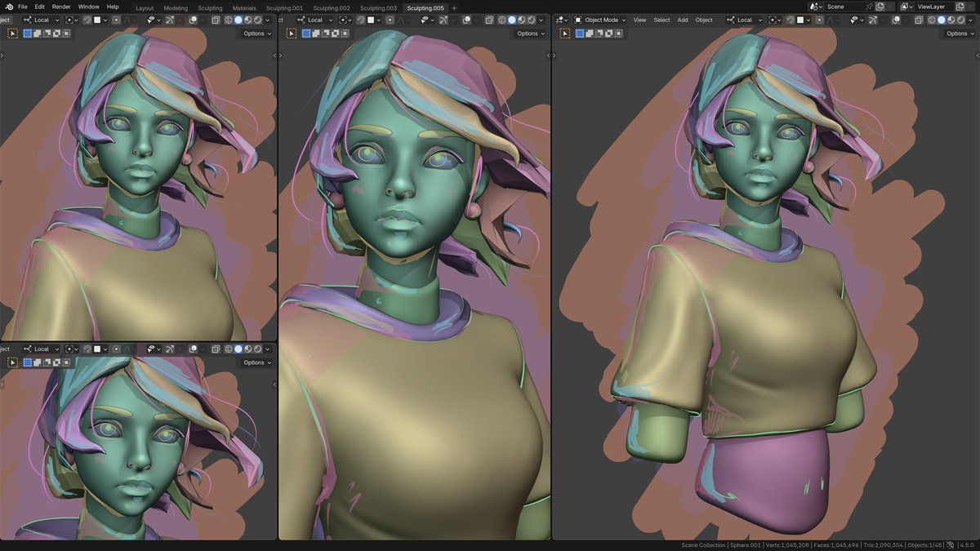Pin the scene to the workspace
The height and width of the screenshot is (551, 980).
869,7
